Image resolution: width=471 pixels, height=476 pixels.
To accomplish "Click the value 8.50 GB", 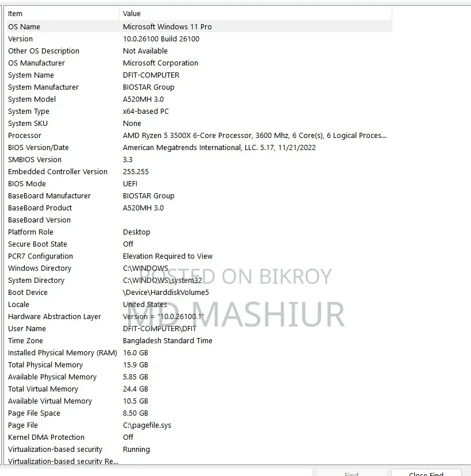I will point(136,413).
